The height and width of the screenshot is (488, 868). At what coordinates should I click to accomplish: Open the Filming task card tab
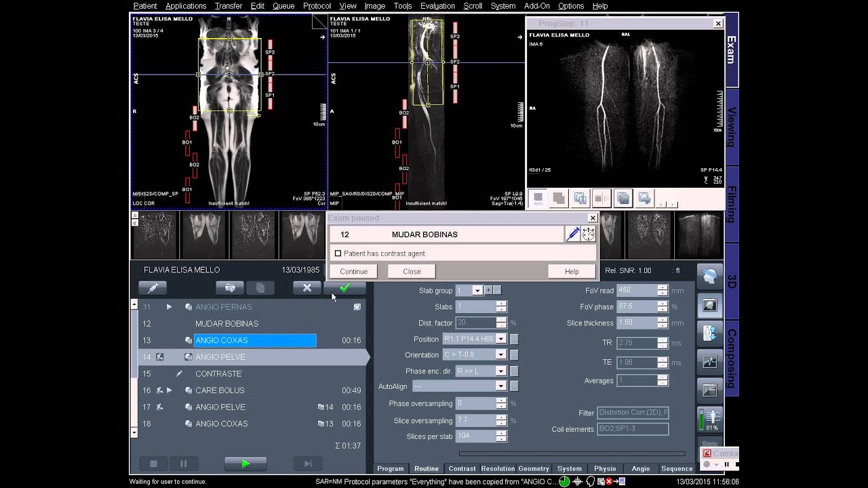(732, 203)
